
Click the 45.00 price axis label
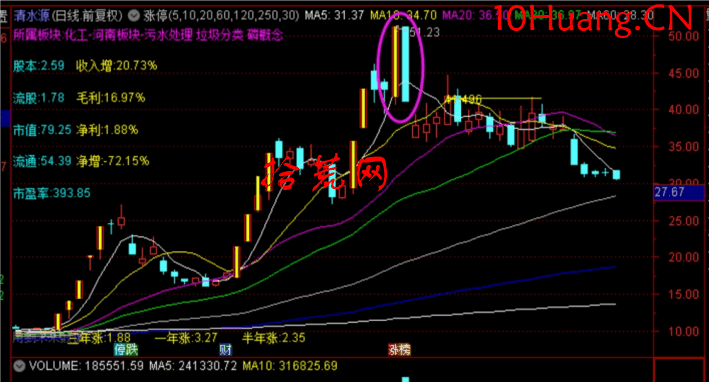[683, 73]
